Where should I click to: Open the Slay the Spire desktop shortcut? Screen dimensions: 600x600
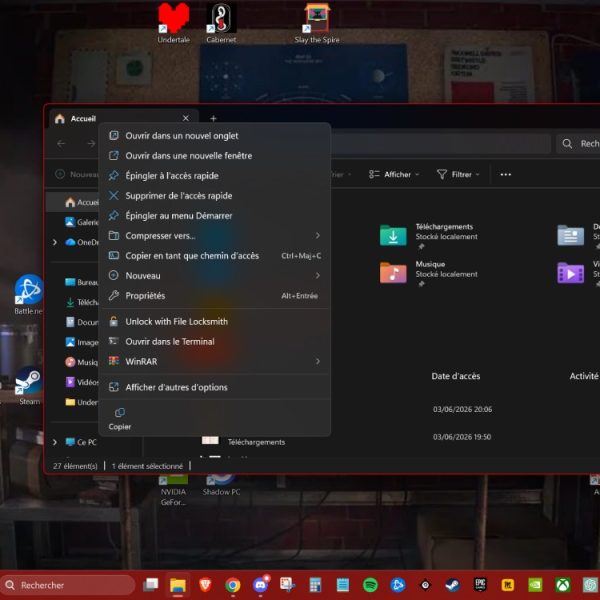coord(317,23)
